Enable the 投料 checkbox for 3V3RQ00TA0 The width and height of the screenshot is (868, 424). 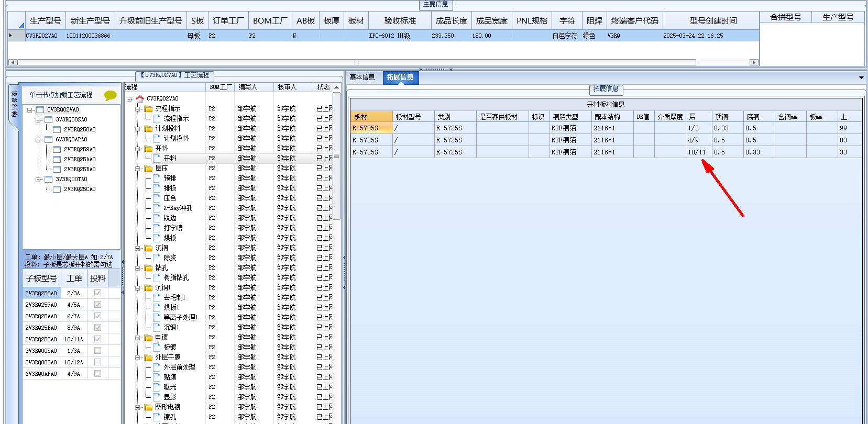[97, 362]
